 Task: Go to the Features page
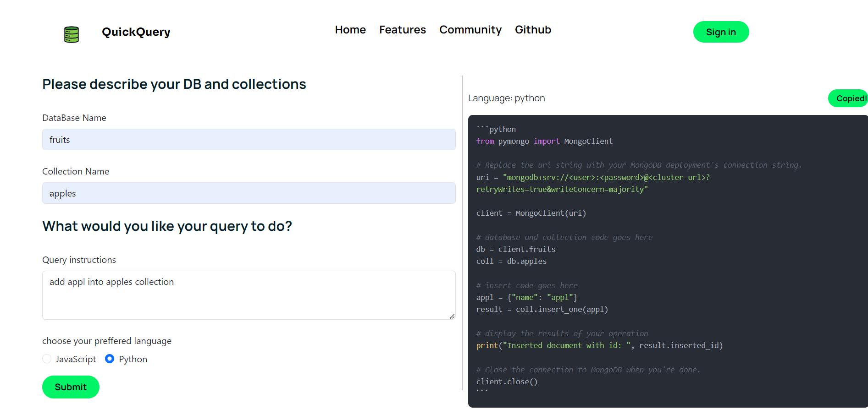(403, 30)
